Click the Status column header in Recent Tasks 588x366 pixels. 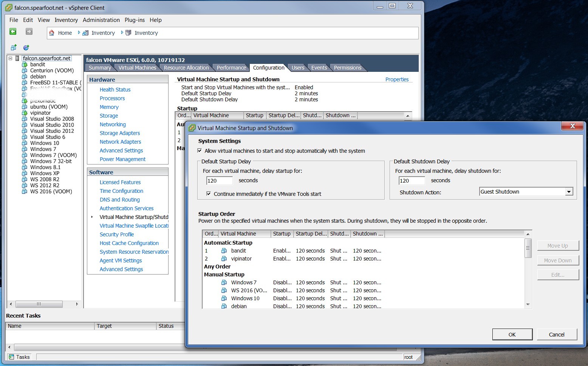pos(170,326)
